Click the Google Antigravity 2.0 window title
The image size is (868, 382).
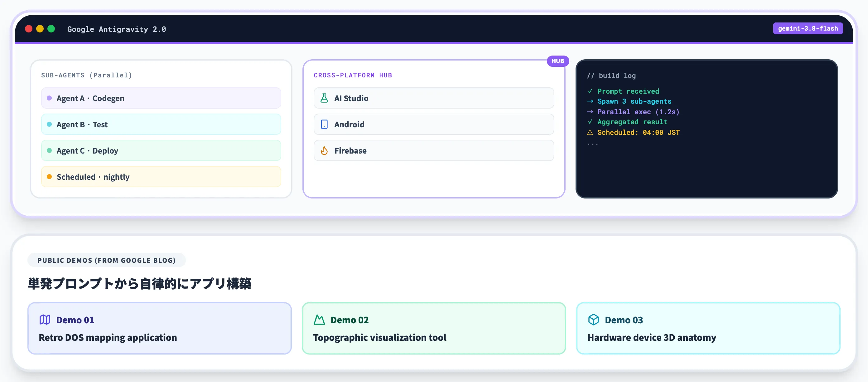(x=117, y=29)
